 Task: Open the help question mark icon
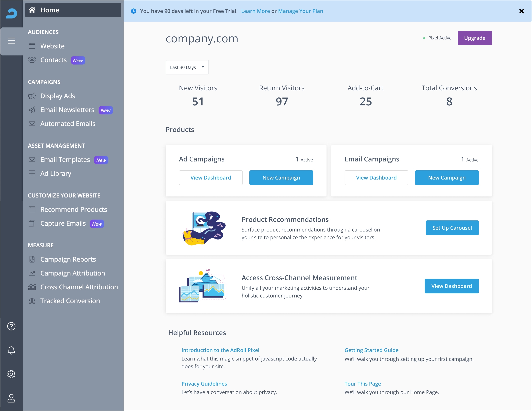tap(11, 326)
